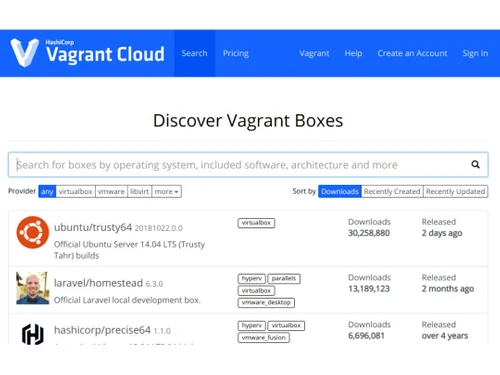Click downloads count 13,189,123
Image resolution: width=500 pixels, height=375 pixels.
(x=369, y=289)
